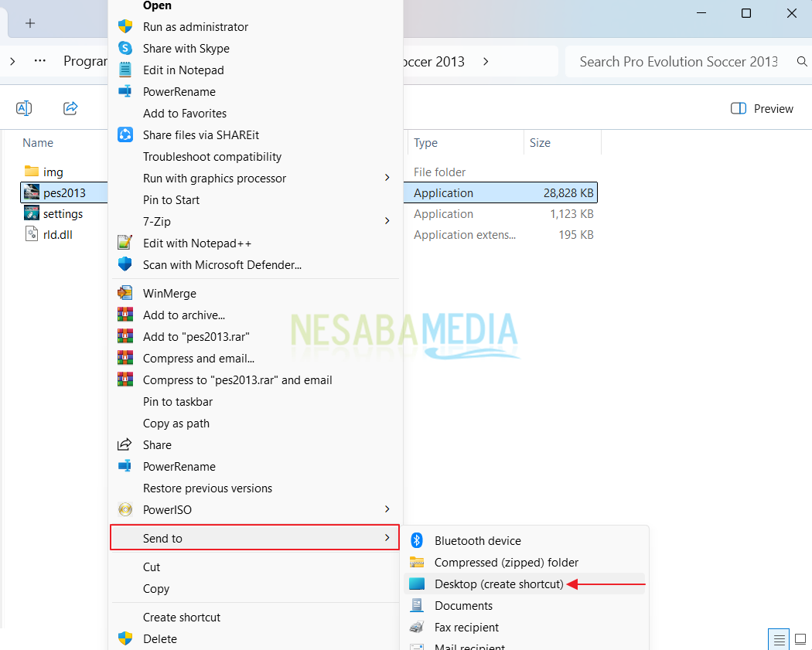Click the Fax recipient icon
The image size is (812, 650).
pos(417,627)
